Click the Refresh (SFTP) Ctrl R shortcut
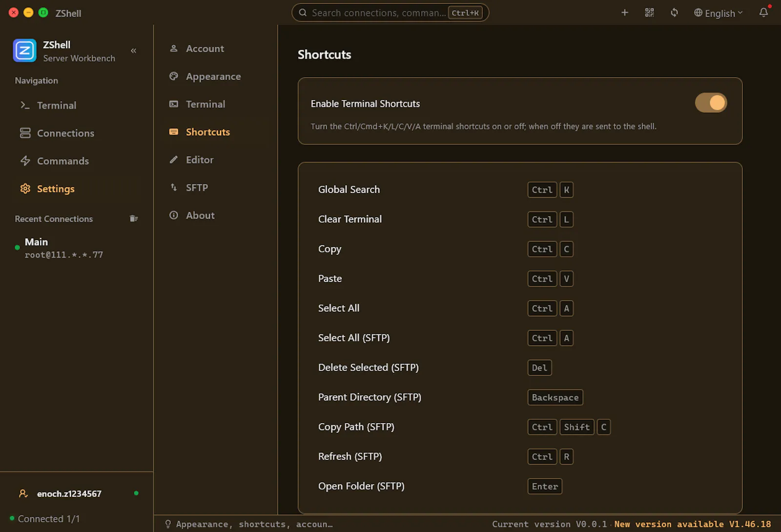Image resolution: width=781 pixels, height=532 pixels. (551, 457)
